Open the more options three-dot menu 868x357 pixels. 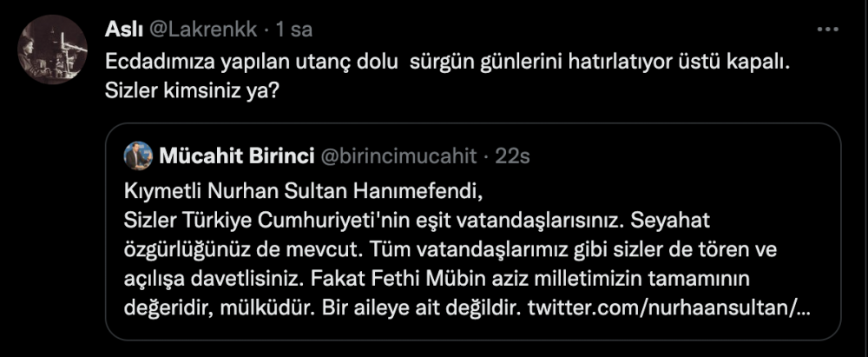tap(829, 30)
